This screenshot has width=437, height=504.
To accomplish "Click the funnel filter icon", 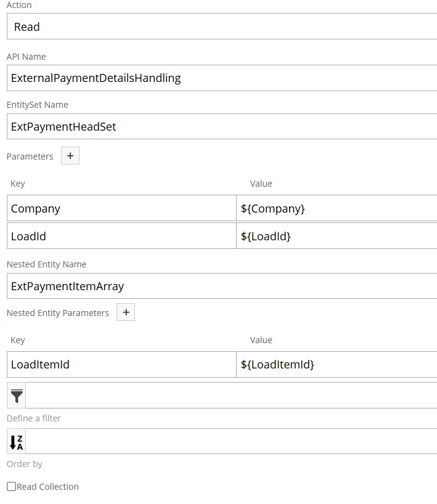I will [x=17, y=396].
